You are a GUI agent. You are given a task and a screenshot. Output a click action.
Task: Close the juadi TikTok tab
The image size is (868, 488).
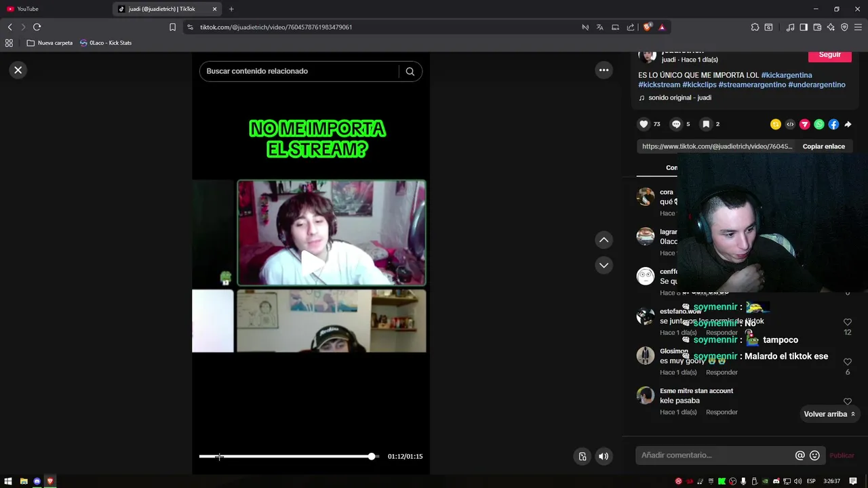215,9
